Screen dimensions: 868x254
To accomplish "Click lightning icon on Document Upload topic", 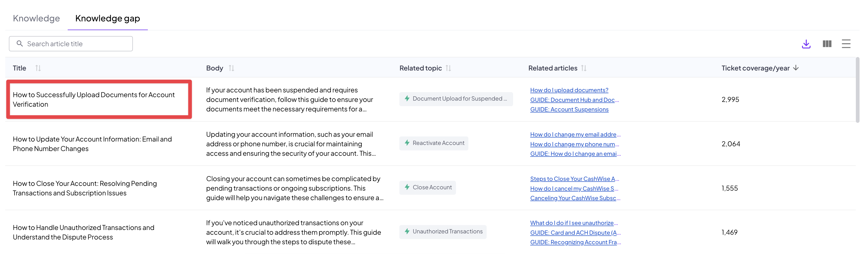I will [407, 98].
